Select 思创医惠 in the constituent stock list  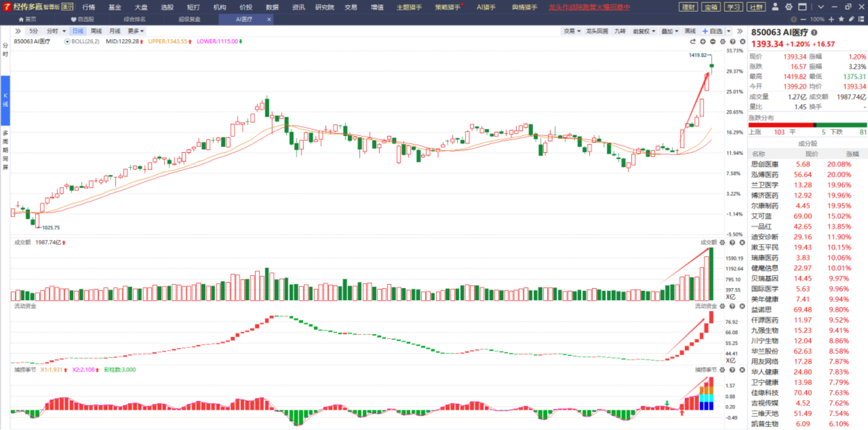point(764,164)
